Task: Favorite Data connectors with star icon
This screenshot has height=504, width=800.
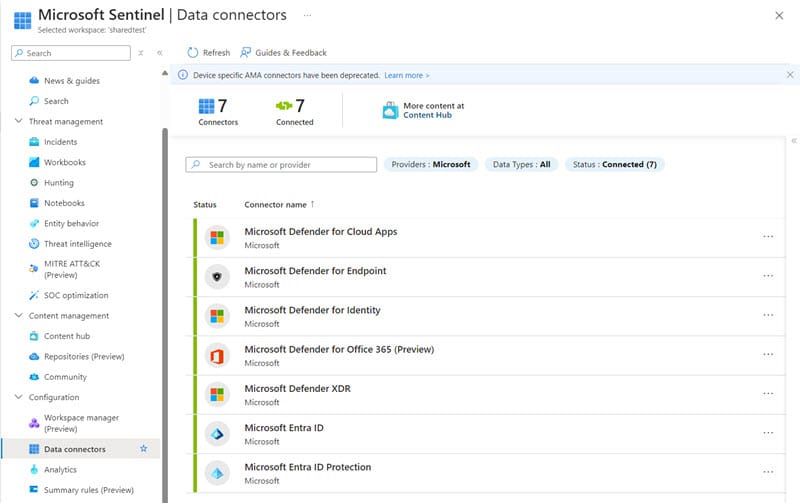Action: pos(143,448)
